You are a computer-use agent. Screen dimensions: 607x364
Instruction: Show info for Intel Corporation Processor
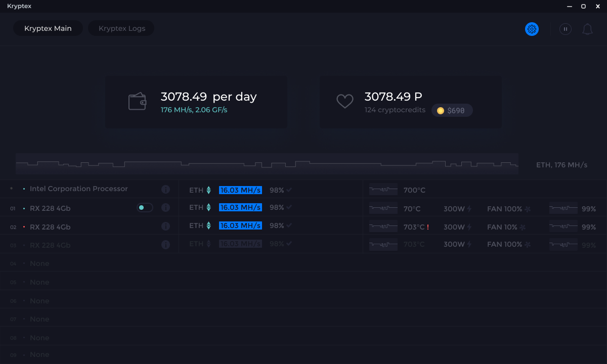click(x=165, y=189)
